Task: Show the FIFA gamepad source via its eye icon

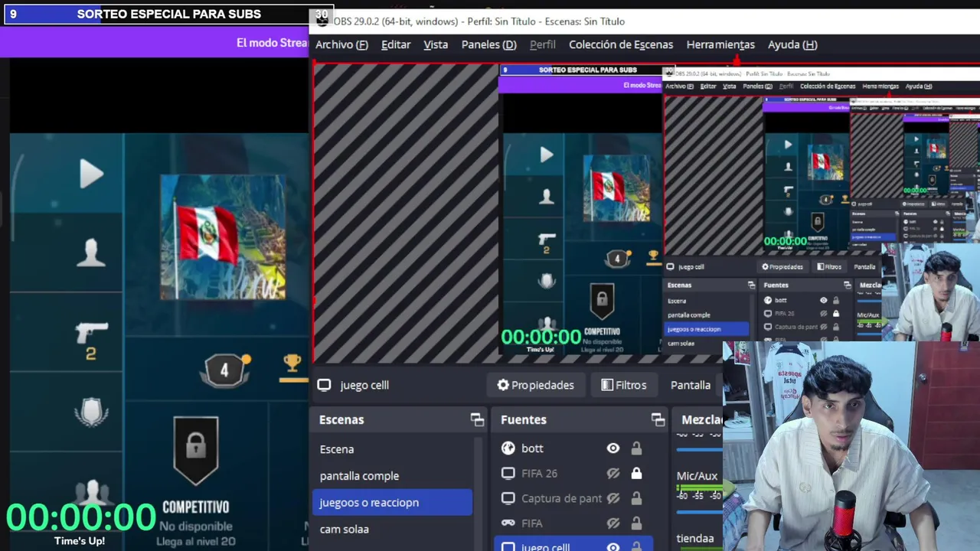Action: [612, 523]
